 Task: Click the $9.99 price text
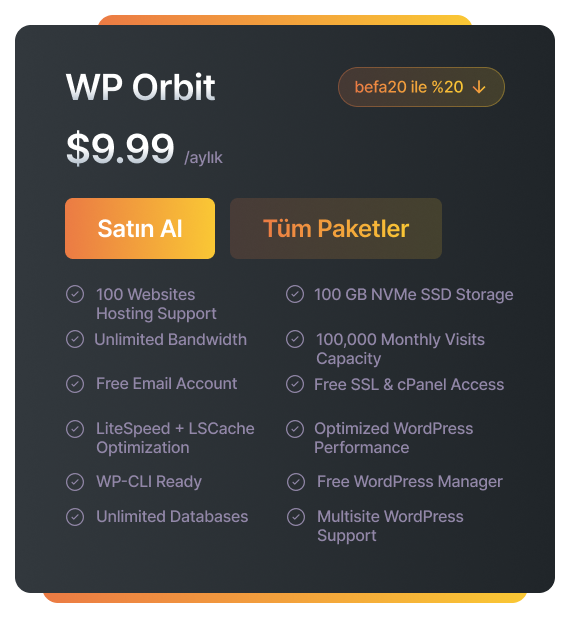(120, 148)
